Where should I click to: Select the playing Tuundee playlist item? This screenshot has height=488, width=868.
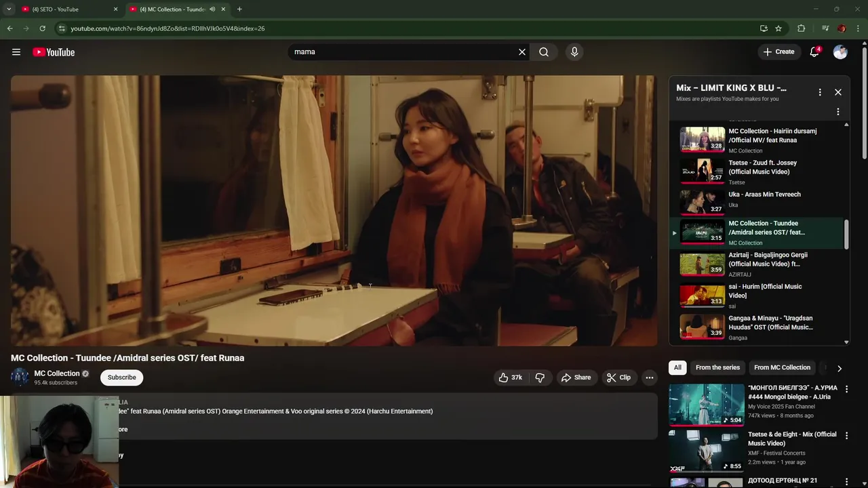758,232
